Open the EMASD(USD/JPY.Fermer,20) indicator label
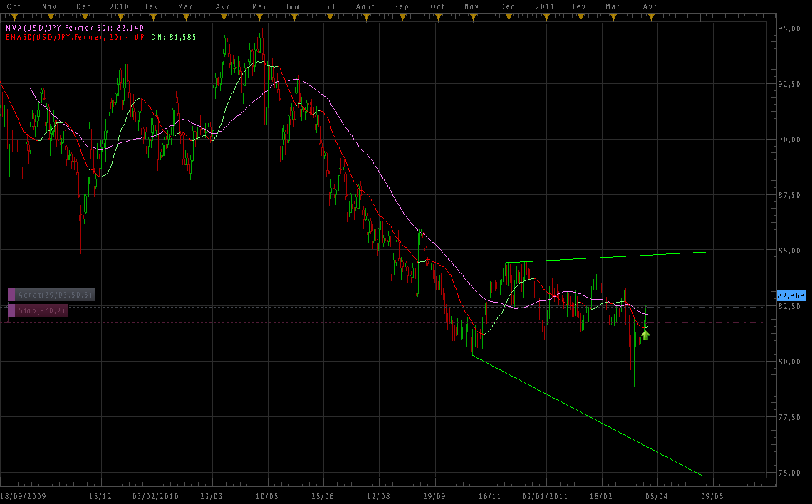Viewport: 812px width, 504px height. point(61,36)
